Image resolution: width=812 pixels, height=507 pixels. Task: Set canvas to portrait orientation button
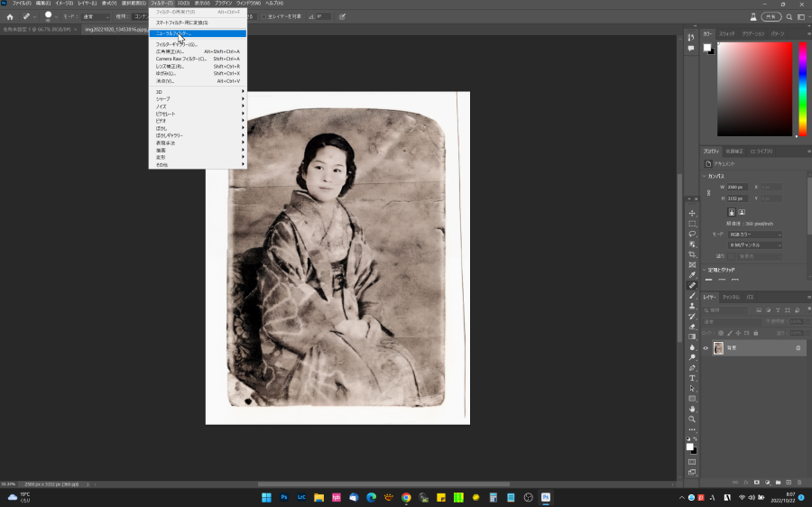(731, 212)
